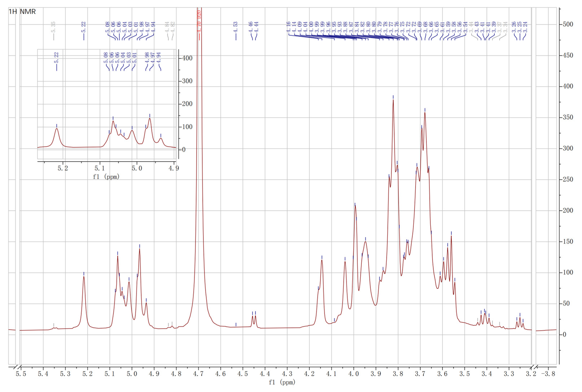Click the main "f1 (ppm)" axis title

282,382
